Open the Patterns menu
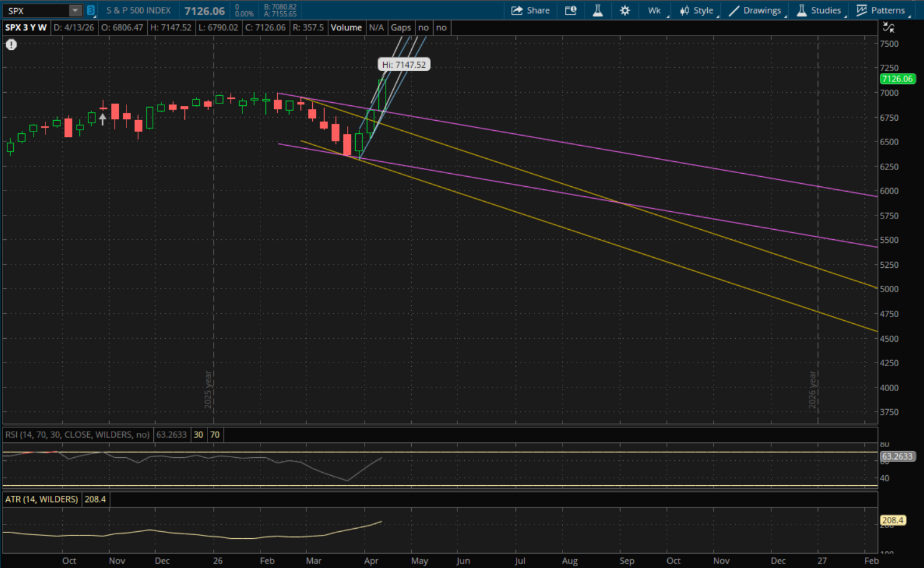 point(880,11)
